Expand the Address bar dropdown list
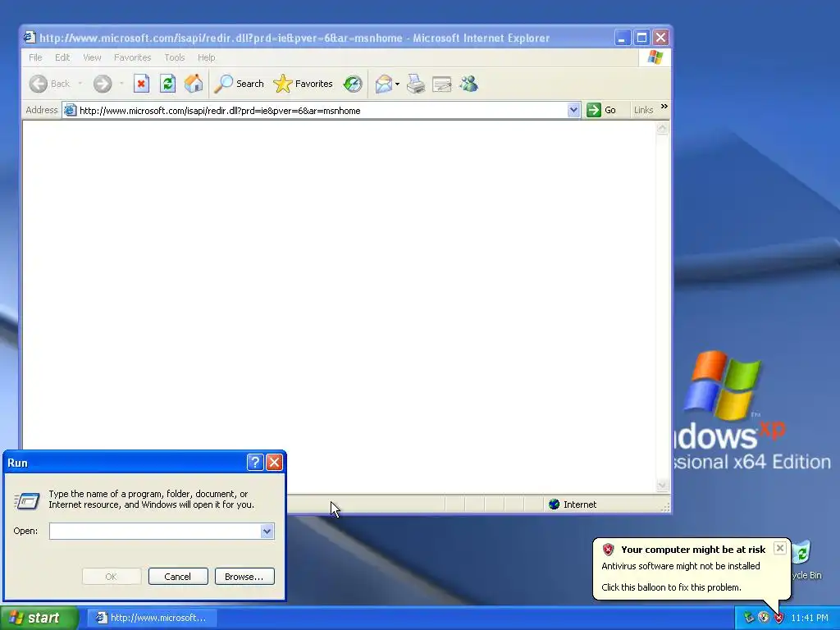This screenshot has width=840, height=630. pyautogui.click(x=573, y=111)
